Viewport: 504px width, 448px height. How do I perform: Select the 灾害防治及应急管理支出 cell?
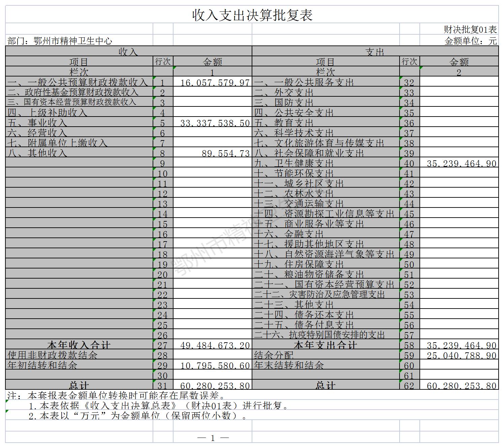(326, 294)
